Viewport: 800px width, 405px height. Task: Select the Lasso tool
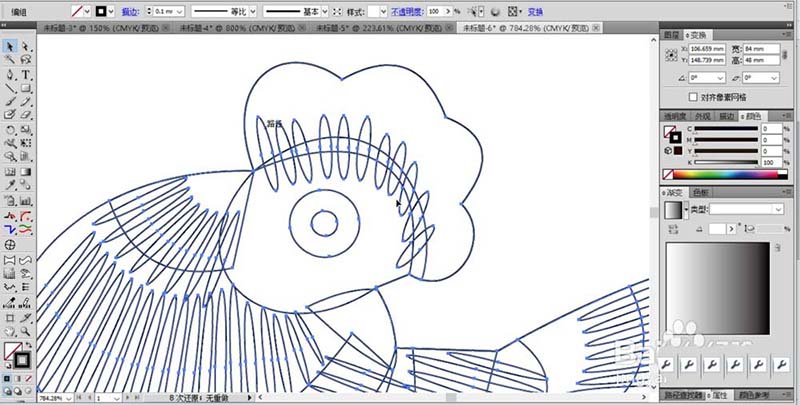(x=26, y=60)
